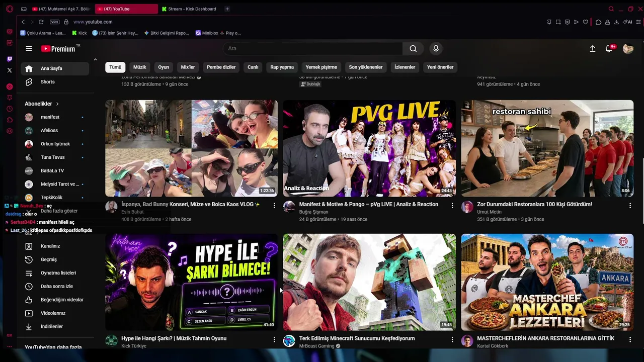
Task: Open the Opera AI assistant
Action: [x=627, y=22]
